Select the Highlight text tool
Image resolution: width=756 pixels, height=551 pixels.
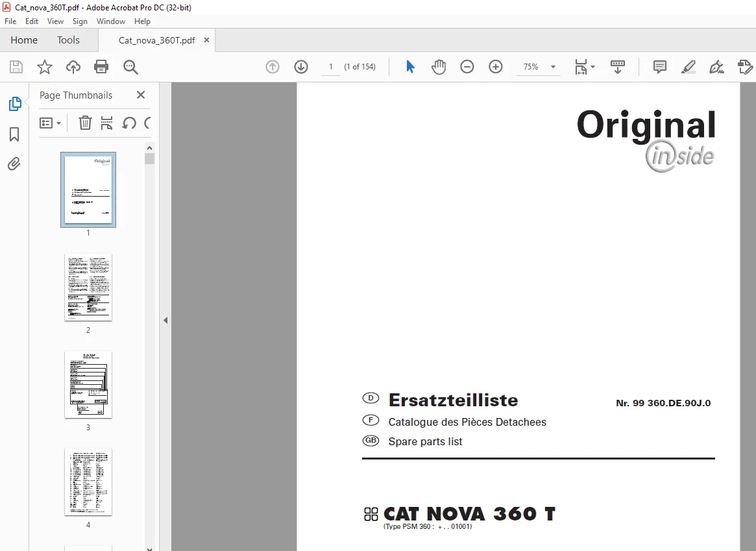click(x=688, y=67)
